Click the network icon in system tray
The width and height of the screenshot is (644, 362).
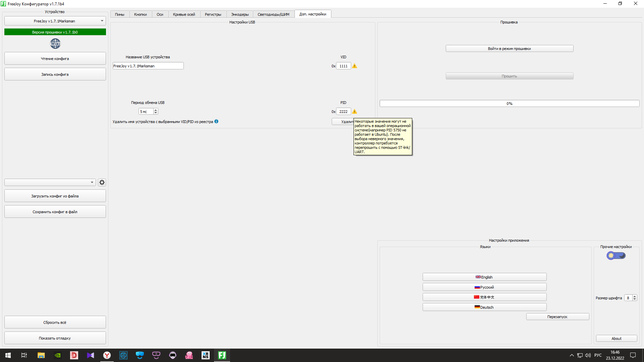[x=580, y=355]
